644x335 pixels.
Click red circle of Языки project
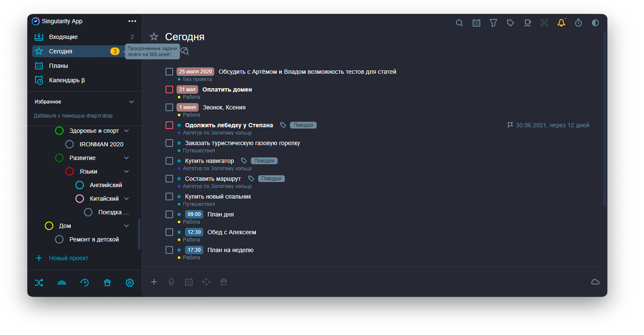pos(70,171)
